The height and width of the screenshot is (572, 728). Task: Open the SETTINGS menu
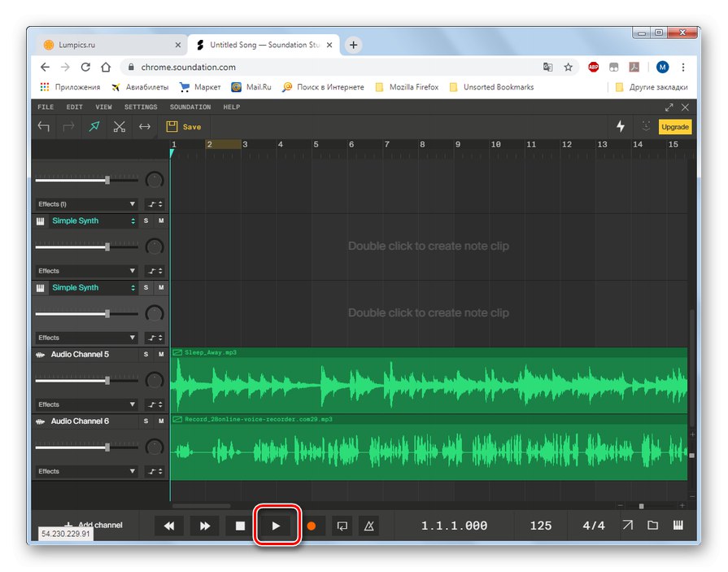tap(141, 107)
